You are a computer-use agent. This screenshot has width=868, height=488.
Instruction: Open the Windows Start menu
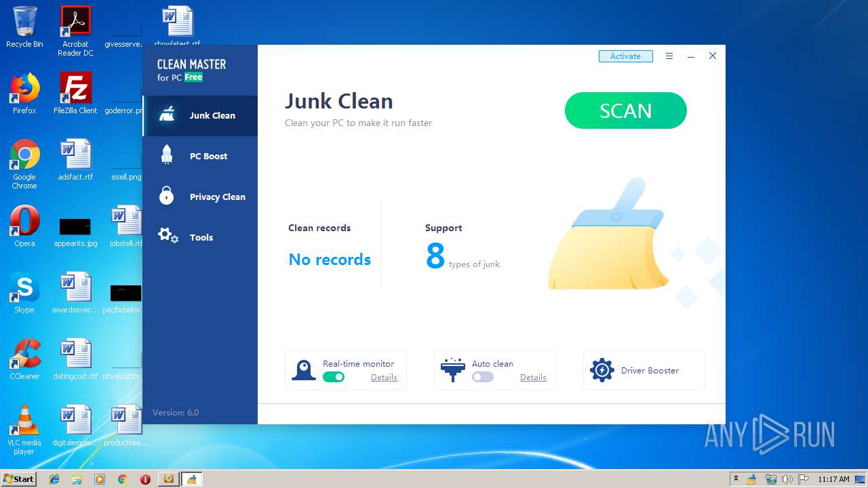coord(18,479)
